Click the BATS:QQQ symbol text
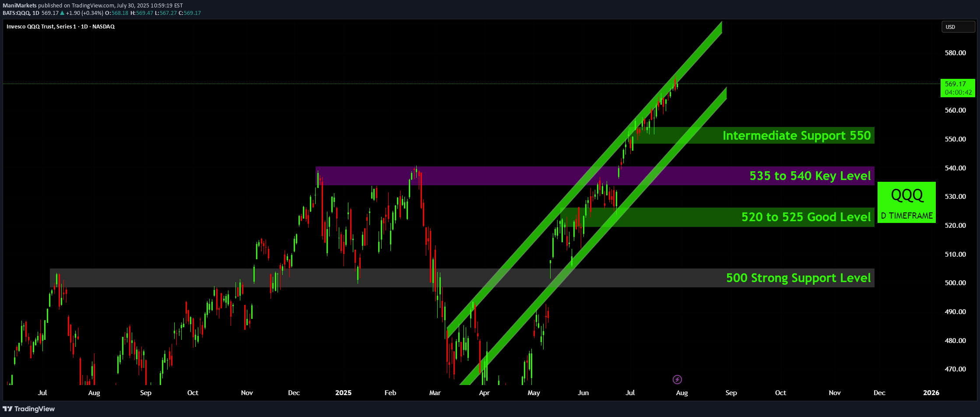The height and width of the screenshot is (417, 980). click(x=16, y=13)
